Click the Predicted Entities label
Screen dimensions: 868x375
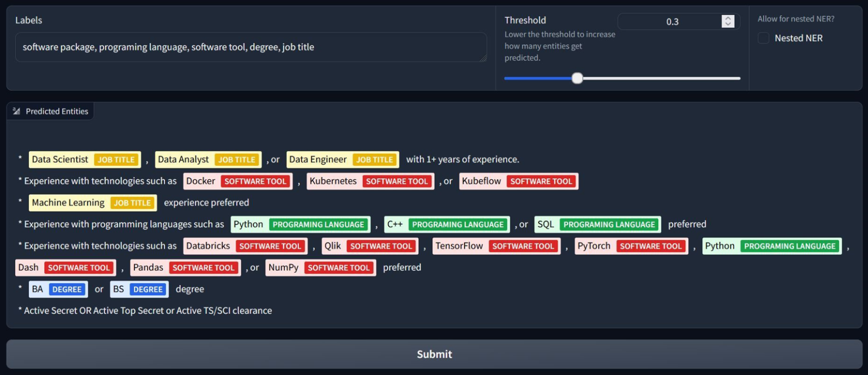point(57,111)
